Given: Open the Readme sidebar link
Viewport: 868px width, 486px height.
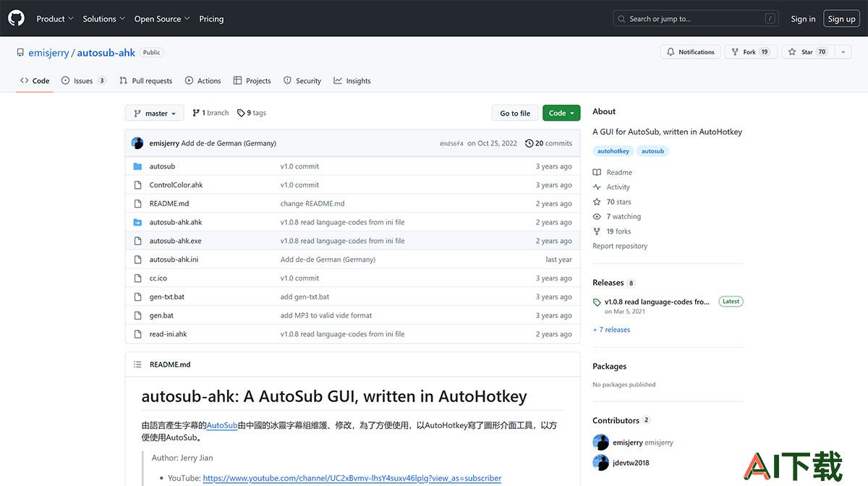Looking at the screenshot, I should click(613, 172).
